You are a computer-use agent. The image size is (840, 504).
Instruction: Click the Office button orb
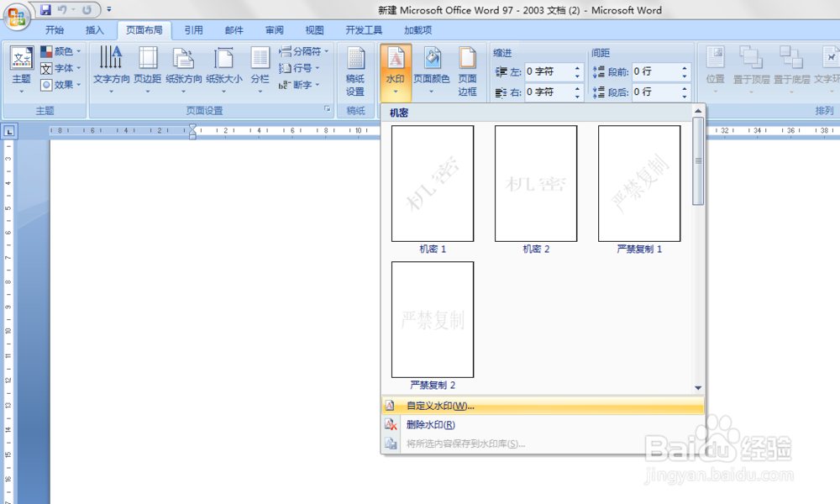[x=16, y=16]
